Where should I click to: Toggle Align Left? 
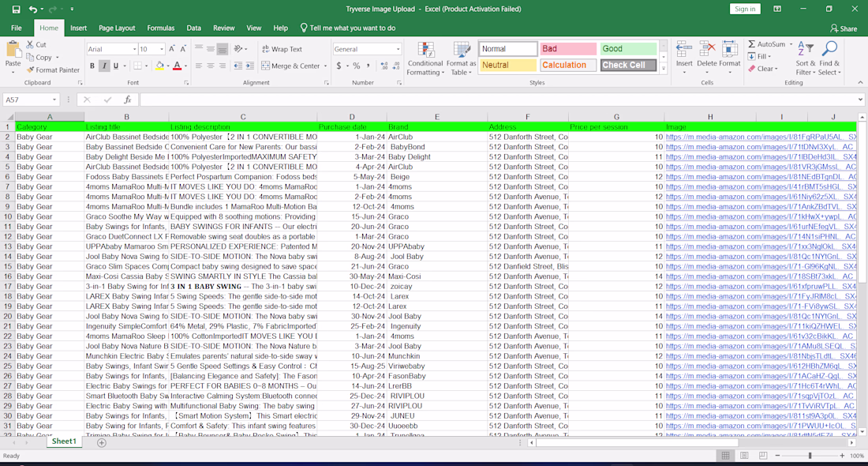199,66
